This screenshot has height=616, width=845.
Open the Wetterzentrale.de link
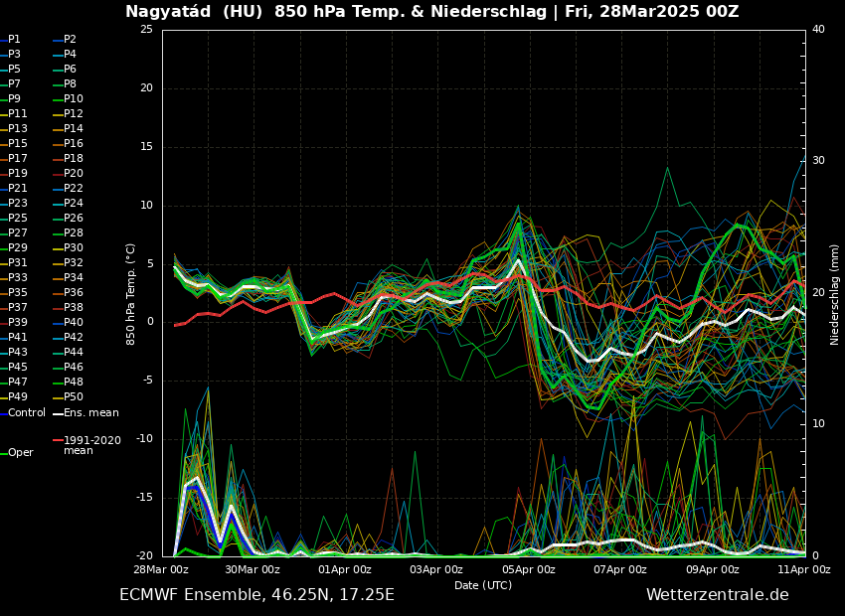point(717,595)
